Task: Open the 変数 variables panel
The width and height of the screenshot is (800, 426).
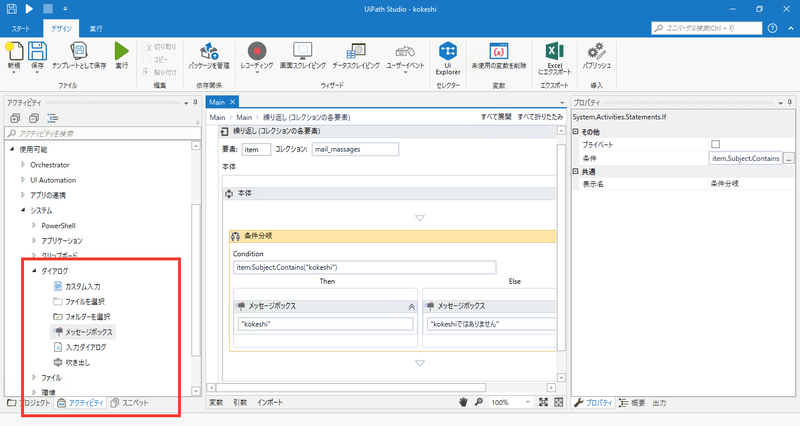Action: click(x=216, y=402)
